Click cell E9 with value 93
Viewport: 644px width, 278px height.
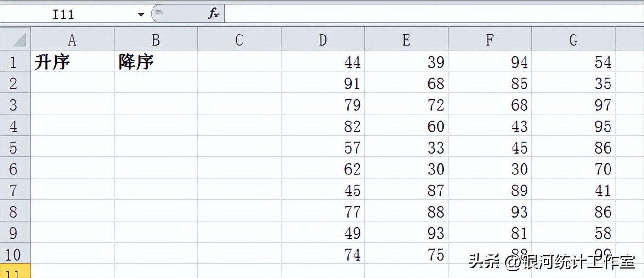pos(407,232)
